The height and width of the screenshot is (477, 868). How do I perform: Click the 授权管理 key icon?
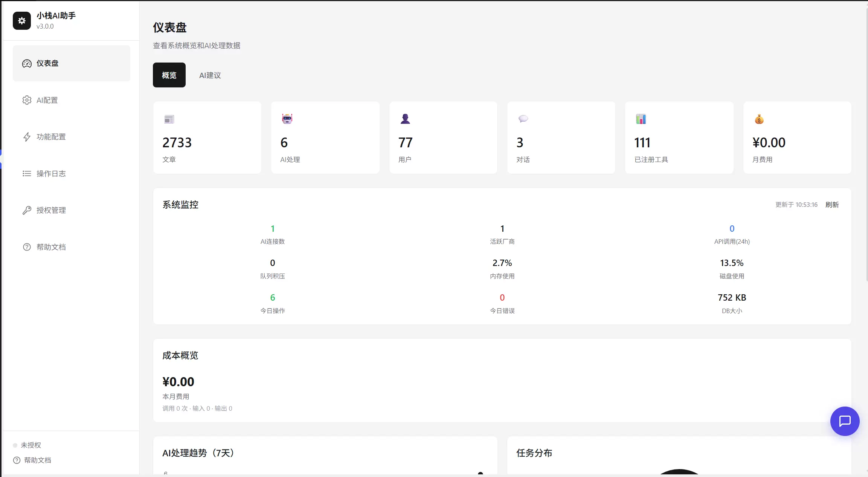tap(27, 210)
